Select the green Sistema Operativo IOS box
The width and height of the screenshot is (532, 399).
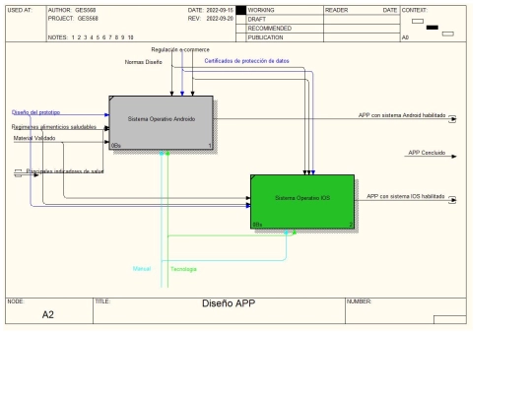coord(302,202)
